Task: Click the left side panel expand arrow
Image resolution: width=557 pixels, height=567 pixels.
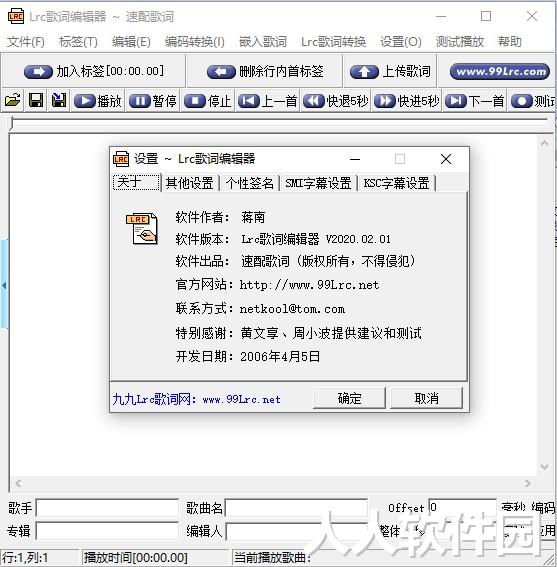Action: (4, 285)
